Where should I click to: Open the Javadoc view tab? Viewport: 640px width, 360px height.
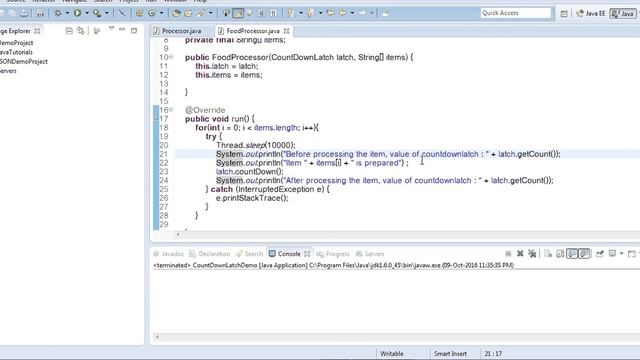[168, 254]
